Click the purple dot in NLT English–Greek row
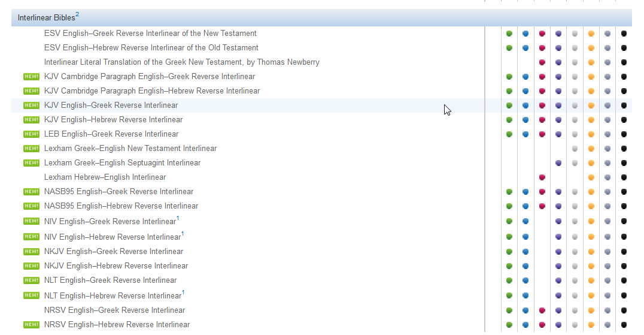 coord(558,280)
